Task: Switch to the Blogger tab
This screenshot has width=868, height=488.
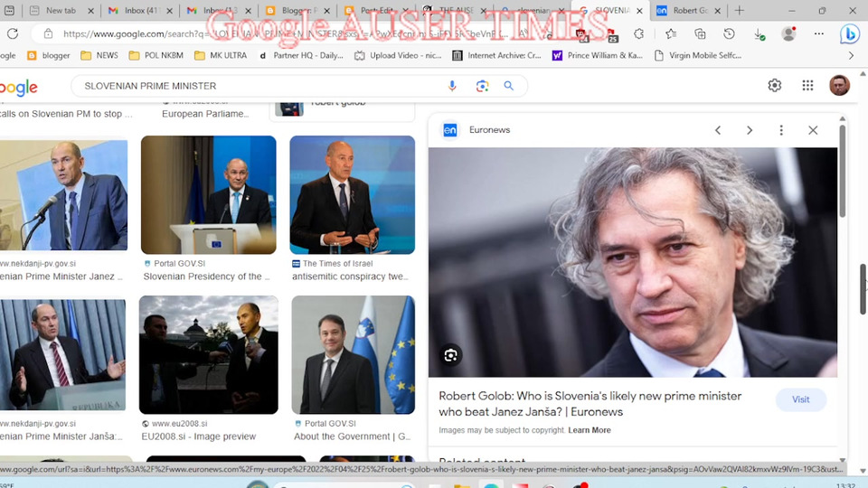Action: coord(297,10)
